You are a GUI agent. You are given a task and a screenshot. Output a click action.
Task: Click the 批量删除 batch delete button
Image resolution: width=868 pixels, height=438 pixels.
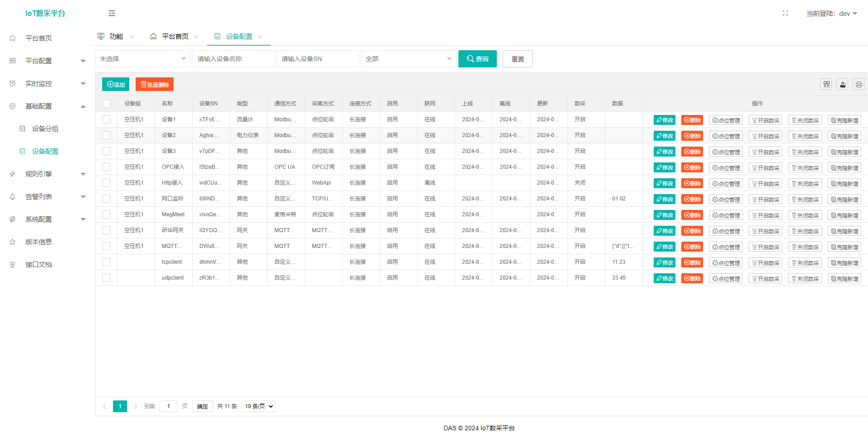[x=155, y=84]
